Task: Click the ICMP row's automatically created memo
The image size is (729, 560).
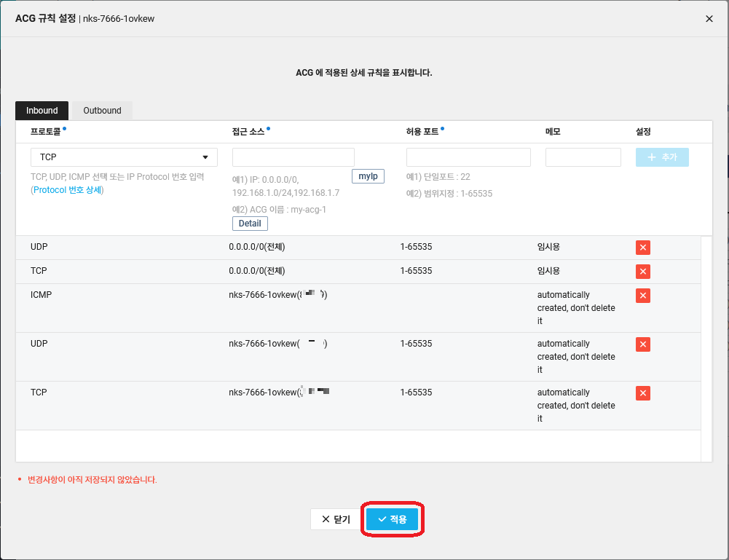Action: click(576, 307)
